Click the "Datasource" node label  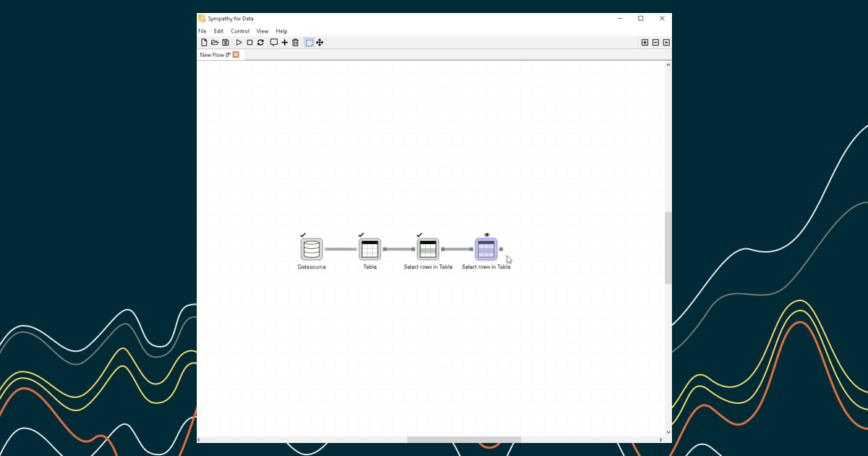point(312,267)
